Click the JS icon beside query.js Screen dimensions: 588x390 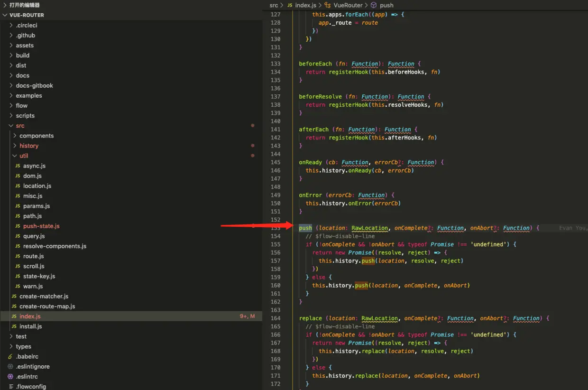point(18,236)
